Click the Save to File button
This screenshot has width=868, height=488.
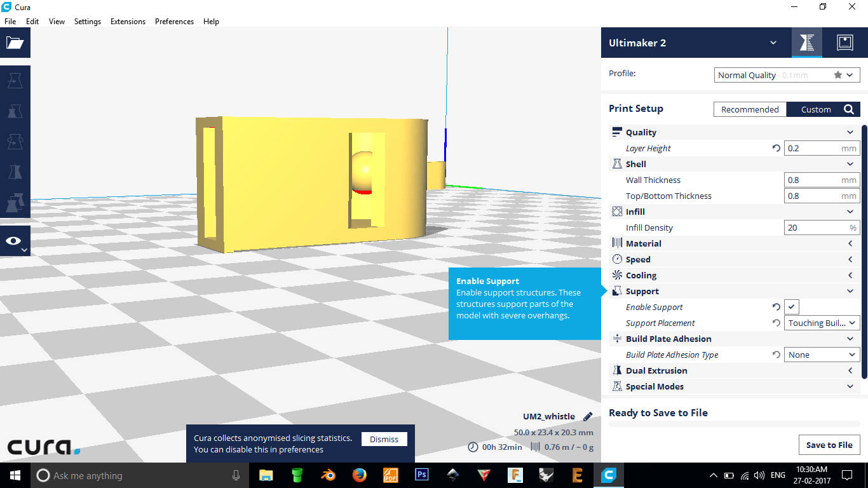(x=829, y=445)
